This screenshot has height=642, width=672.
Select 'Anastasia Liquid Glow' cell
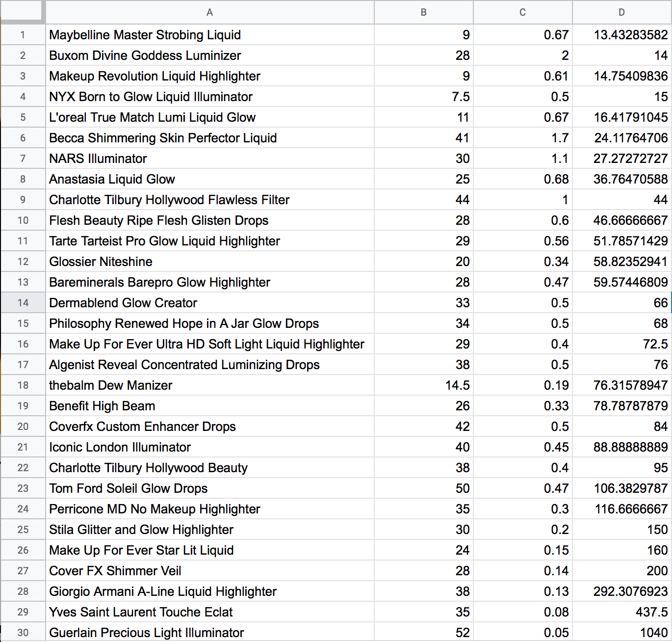(x=210, y=179)
